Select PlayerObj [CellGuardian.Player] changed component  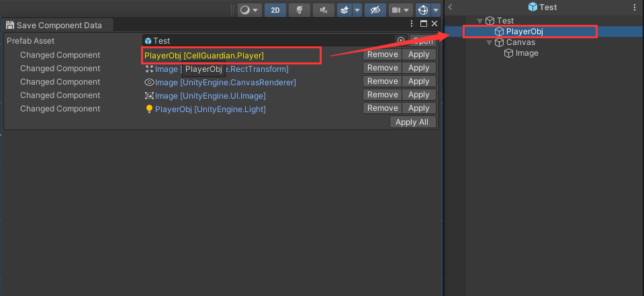(x=204, y=54)
